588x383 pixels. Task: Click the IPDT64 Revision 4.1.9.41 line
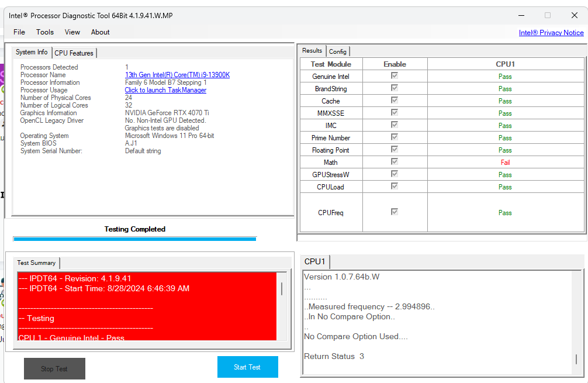tap(75, 279)
